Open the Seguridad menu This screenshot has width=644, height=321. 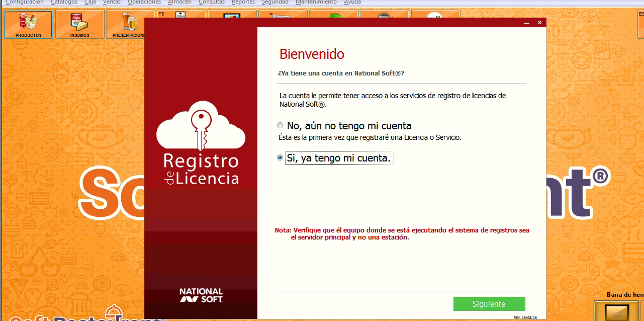tap(275, 2)
